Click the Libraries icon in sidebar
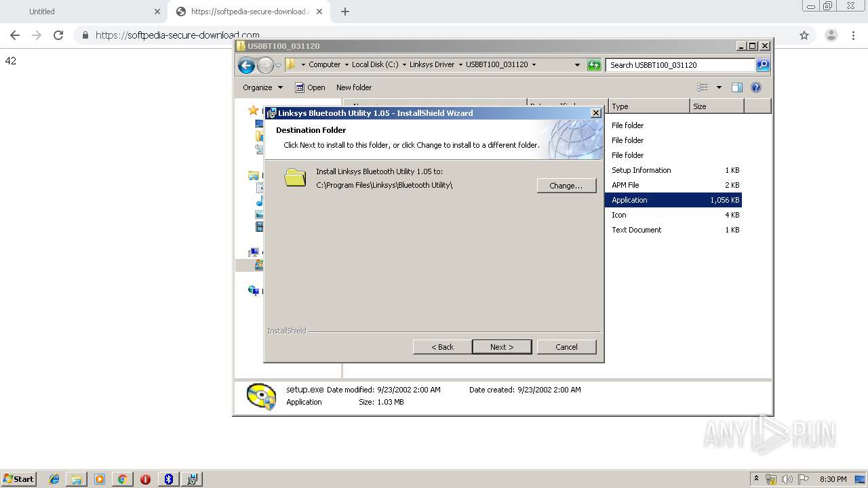The height and width of the screenshot is (488, 868). click(254, 176)
